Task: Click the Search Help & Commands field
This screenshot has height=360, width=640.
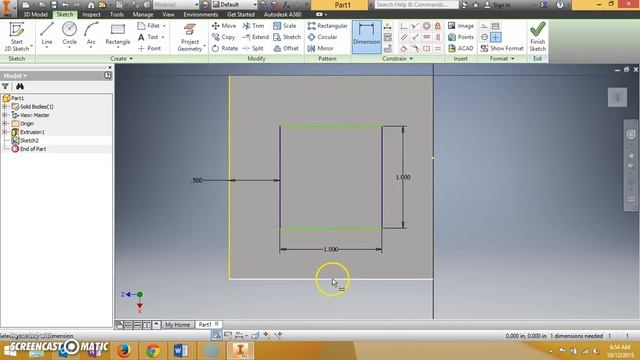Action: pos(416,4)
